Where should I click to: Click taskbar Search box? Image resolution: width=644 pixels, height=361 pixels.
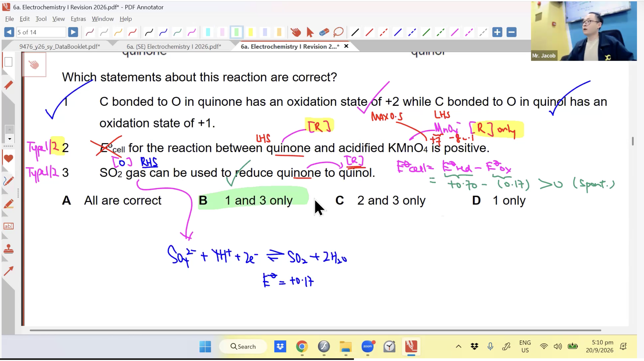(x=243, y=347)
